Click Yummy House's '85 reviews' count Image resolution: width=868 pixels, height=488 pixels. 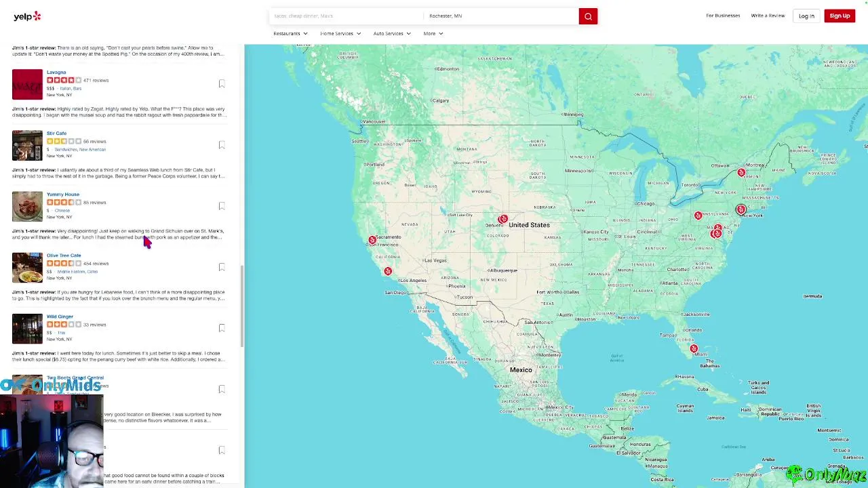[94, 202]
